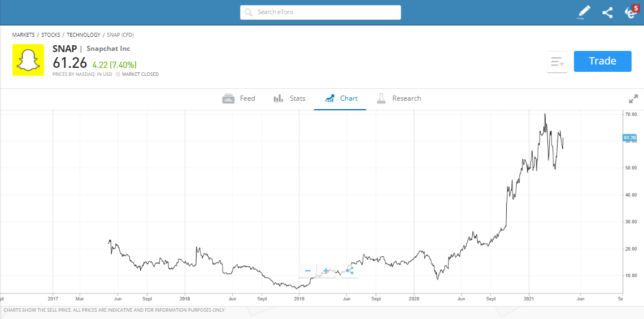Click SNAP (CFD) breadcrumb
The width and height of the screenshot is (644, 319).
click(x=120, y=35)
